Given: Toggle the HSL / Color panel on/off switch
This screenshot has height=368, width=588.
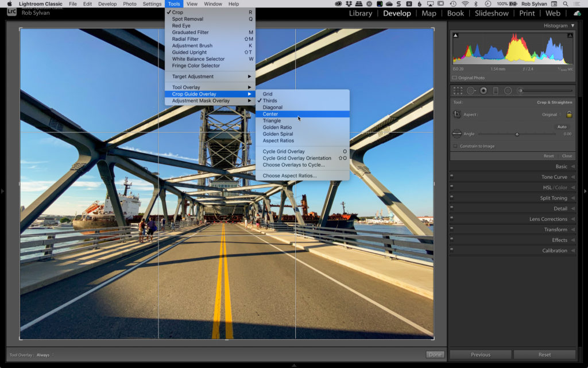Looking at the screenshot, I should [451, 186].
